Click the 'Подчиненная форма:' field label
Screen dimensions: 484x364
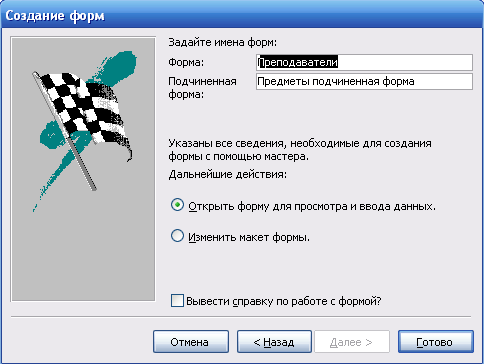(202, 88)
